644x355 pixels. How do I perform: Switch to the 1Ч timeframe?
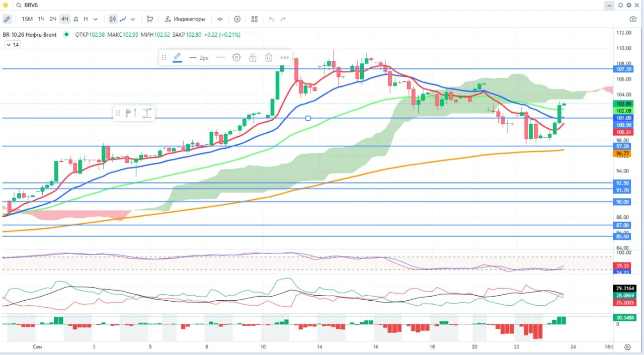[x=41, y=19]
